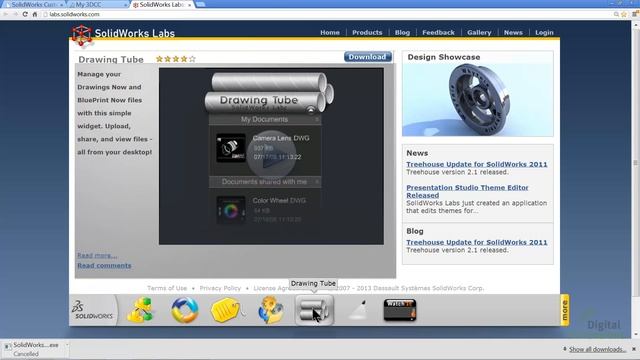Click the Design Showcase wheel image
Screen dimensions: 640x360
pyautogui.click(x=478, y=100)
